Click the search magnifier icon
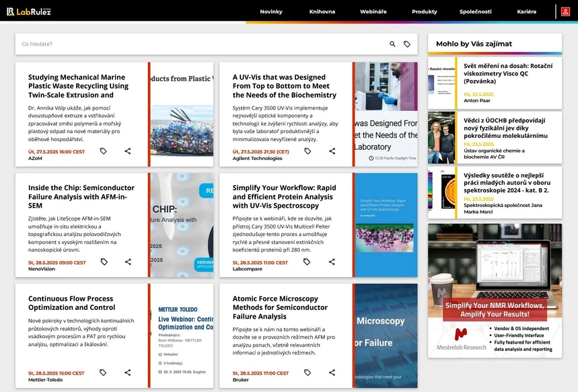 (393, 44)
